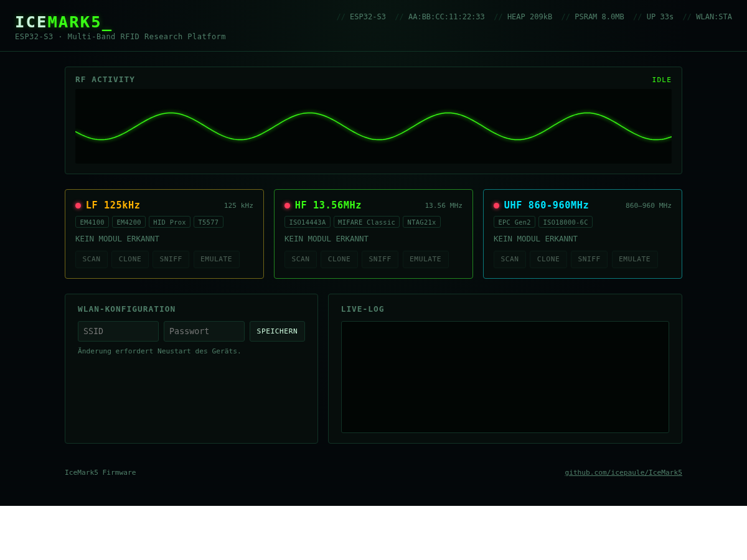Click the EPC Gen2 protocol tag

[x=514, y=222]
